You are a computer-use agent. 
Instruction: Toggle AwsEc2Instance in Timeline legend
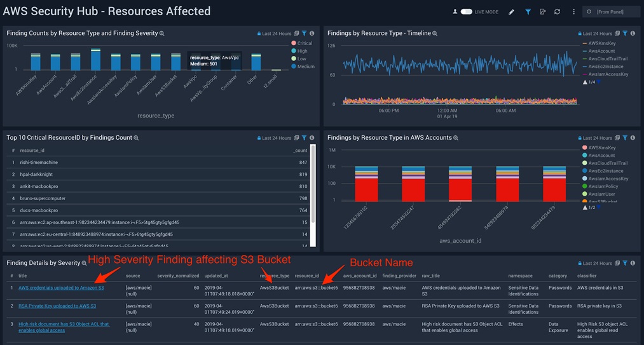pos(603,67)
